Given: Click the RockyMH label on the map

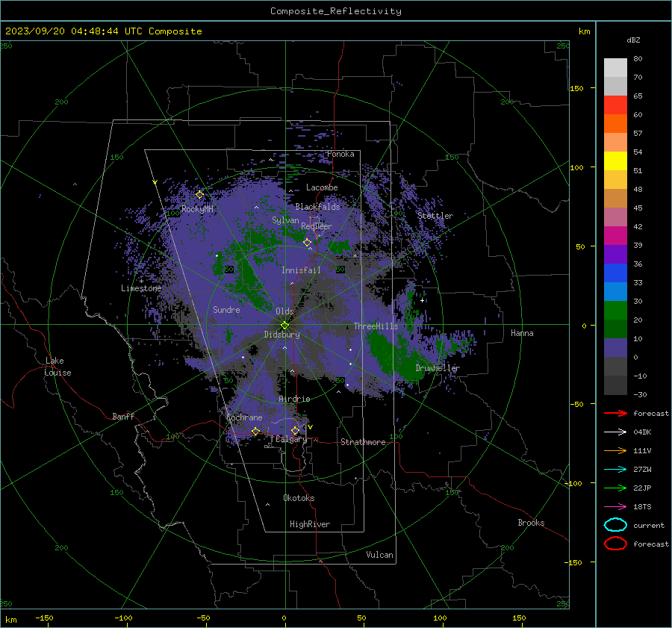Looking at the screenshot, I should tap(197, 209).
